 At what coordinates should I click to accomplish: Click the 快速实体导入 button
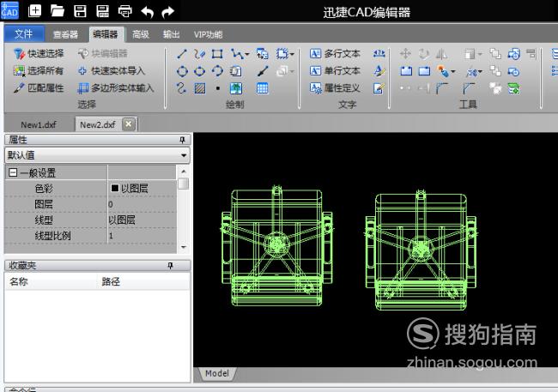click(112, 71)
